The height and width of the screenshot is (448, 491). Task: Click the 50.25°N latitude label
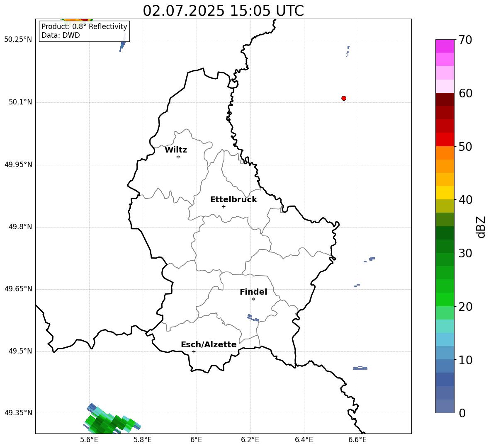(x=18, y=40)
